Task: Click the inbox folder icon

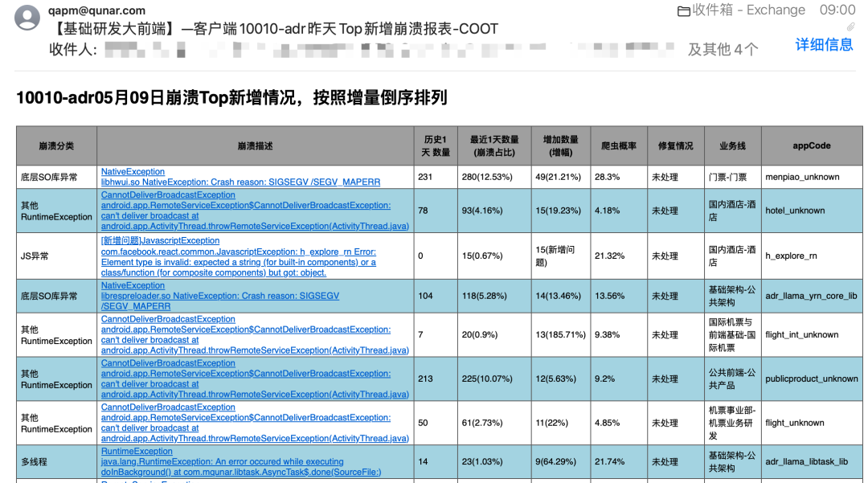Action: 684,11
